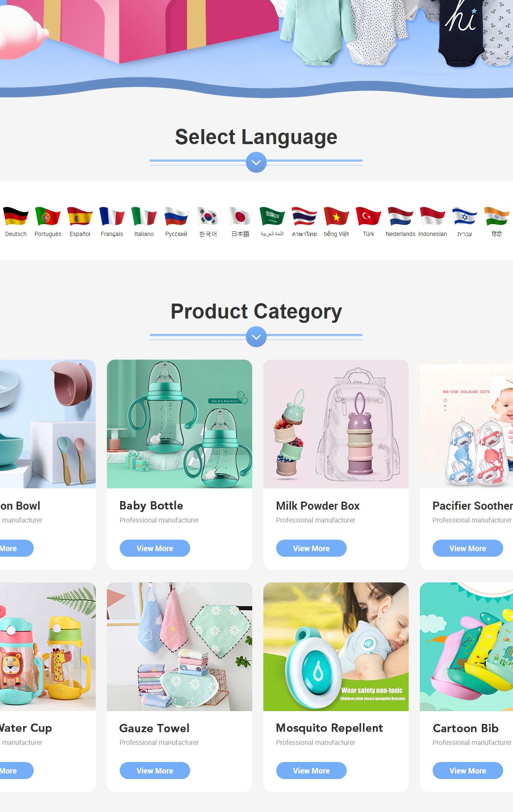The height and width of the screenshot is (812, 513).
Task: Select the Français flag icon
Action: [112, 216]
